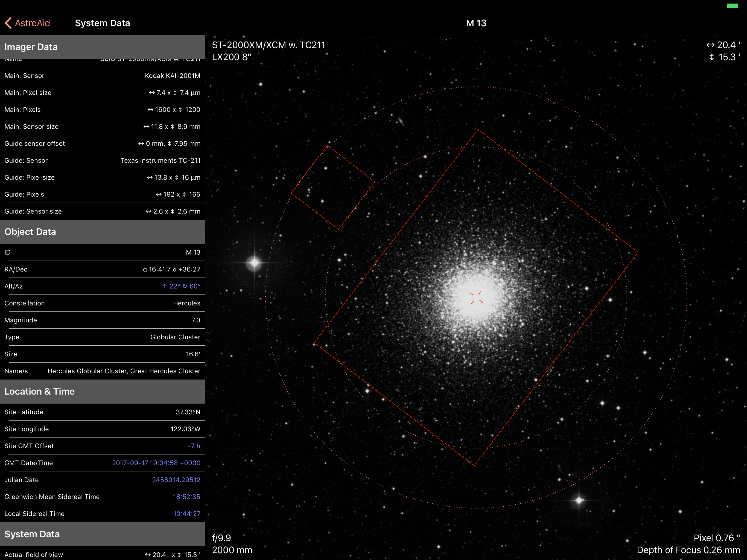Tap the AstroAid back chevron

pos(9,23)
